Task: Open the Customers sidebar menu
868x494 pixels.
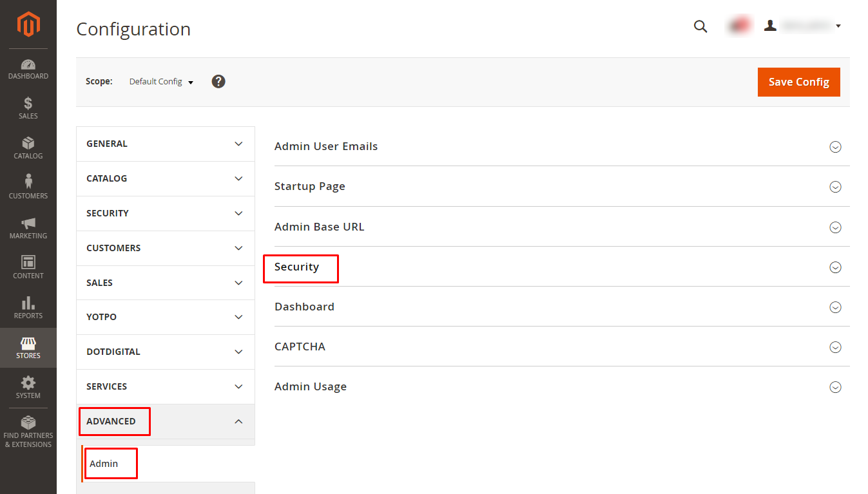Action: click(28, 188)
